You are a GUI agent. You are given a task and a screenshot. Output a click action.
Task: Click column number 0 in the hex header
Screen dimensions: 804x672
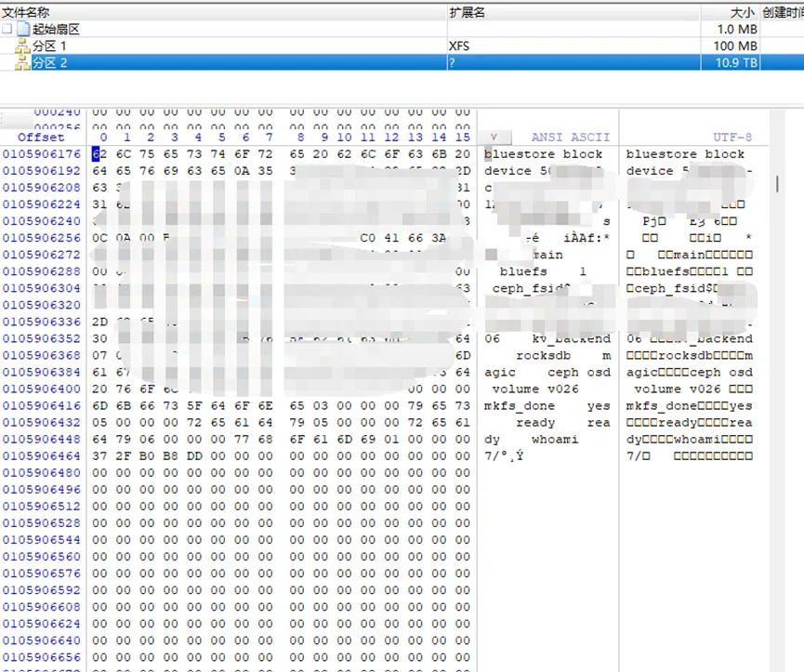[x=103, y=137]
